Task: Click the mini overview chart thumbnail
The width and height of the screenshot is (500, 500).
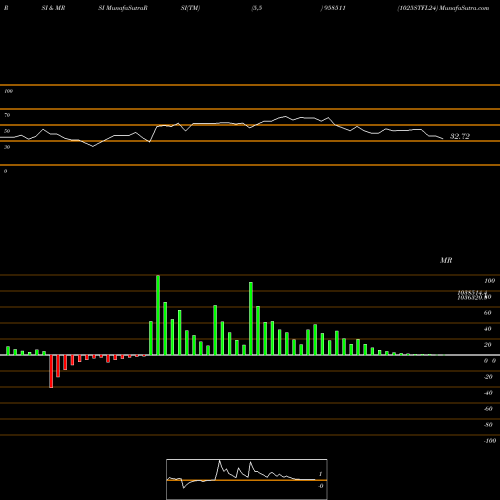Action: pos(247,479)
